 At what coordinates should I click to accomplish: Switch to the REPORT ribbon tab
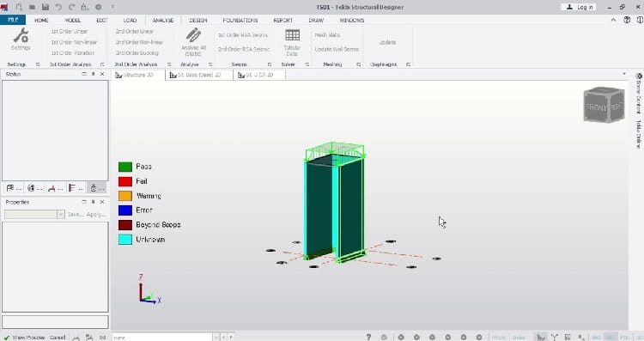283,20
